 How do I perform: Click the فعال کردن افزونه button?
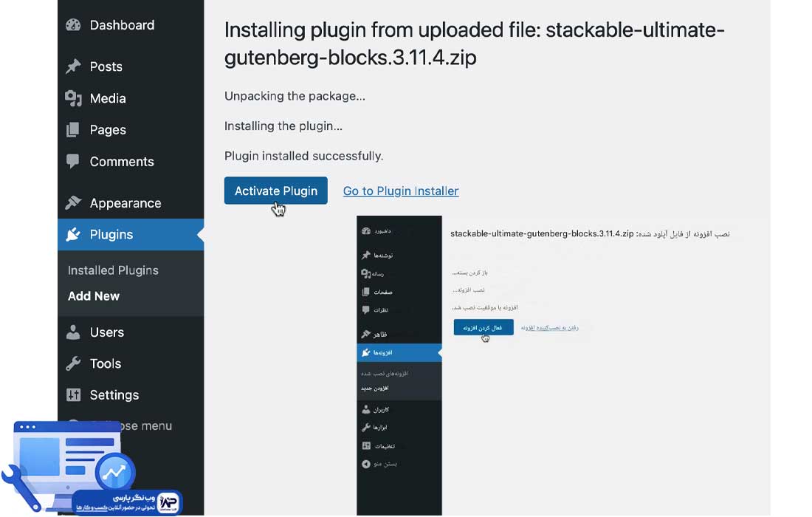(484, 327)
